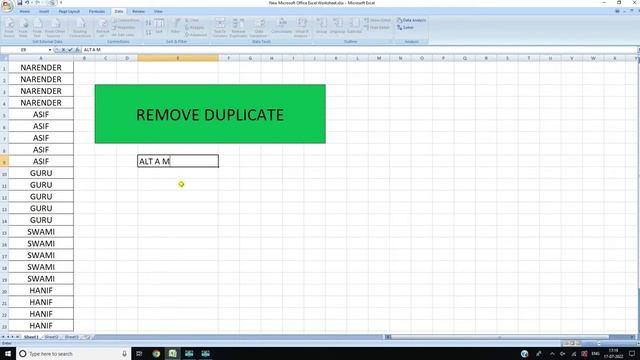Group selected rows or columns
Image resolution: width=640 pixels, height=360 pixels.
pos(322,27)
